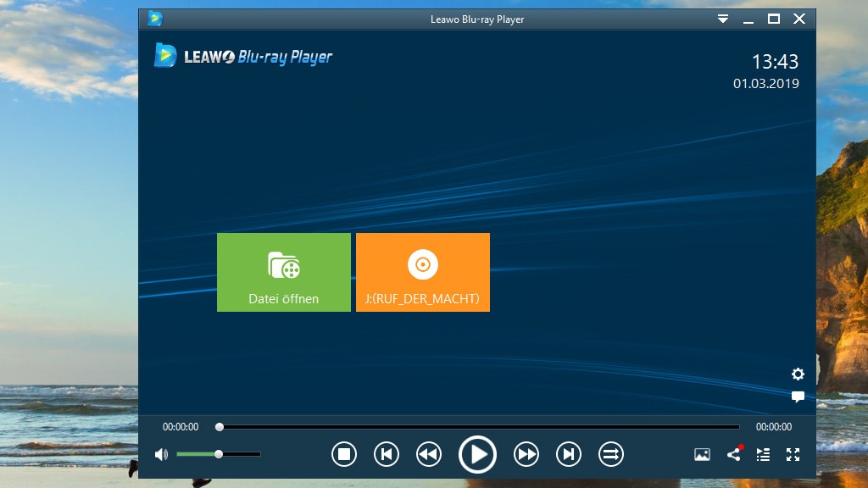The height and width of the screenshot is (488, 868).
Task: Click the date 01.03.2019
Action: coord(766,84)
